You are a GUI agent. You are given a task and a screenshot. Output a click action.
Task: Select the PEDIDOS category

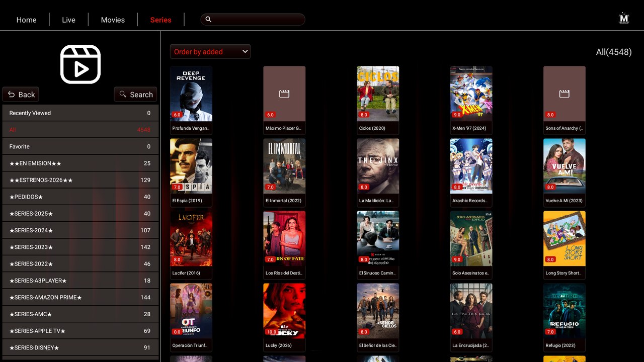80,197
